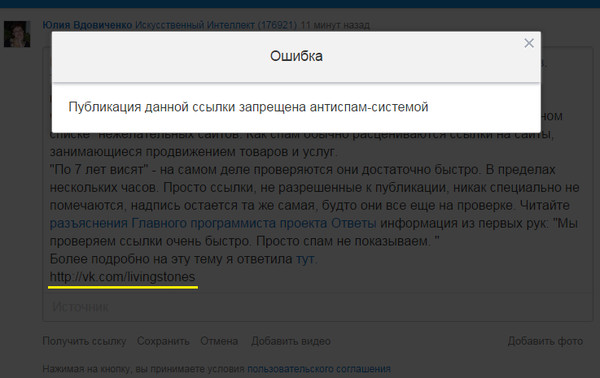Close the Ошибка error dialog
This screenshot has width=600, height=378.
point(529,43)
